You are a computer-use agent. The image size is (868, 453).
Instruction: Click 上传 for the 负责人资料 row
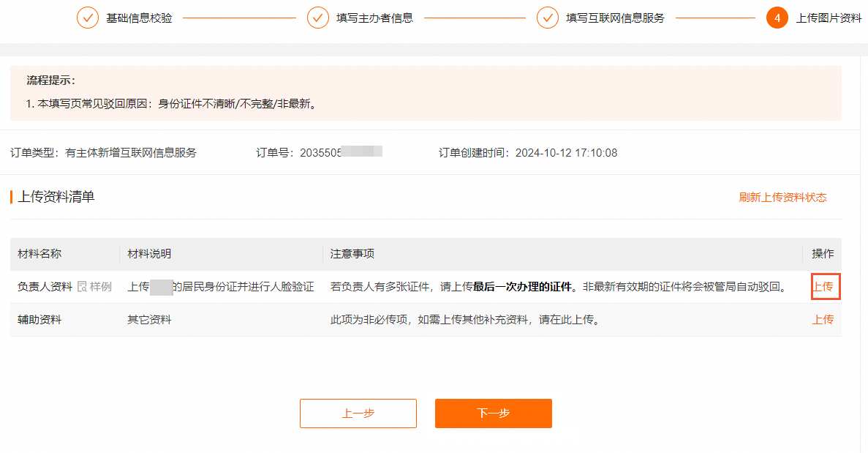click(825, 287)
